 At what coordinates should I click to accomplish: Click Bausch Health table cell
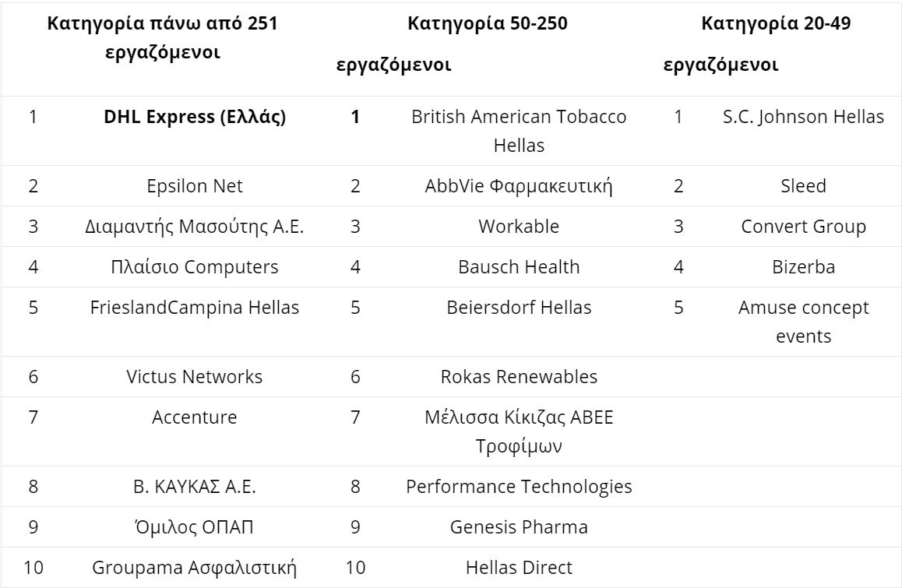[x=519, y=267]
